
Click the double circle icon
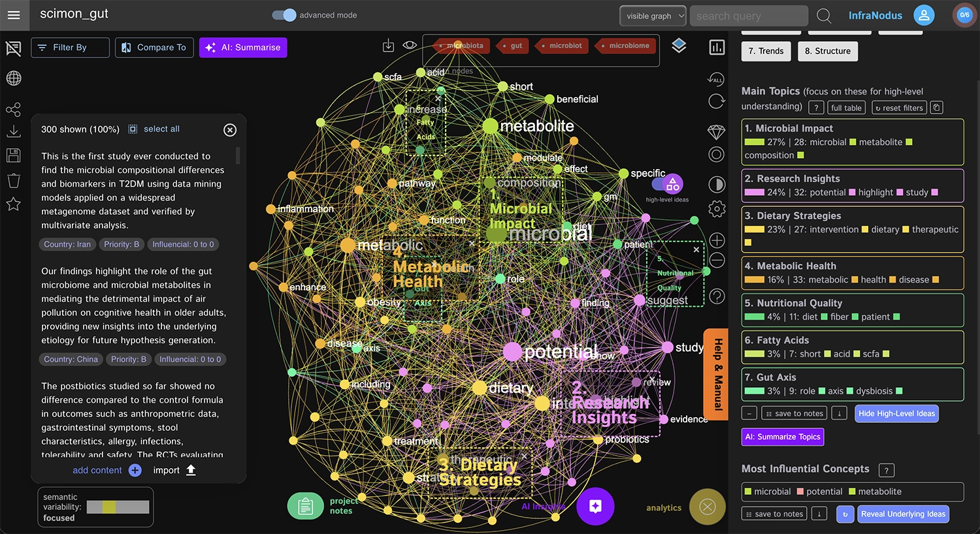pos(717,155)
